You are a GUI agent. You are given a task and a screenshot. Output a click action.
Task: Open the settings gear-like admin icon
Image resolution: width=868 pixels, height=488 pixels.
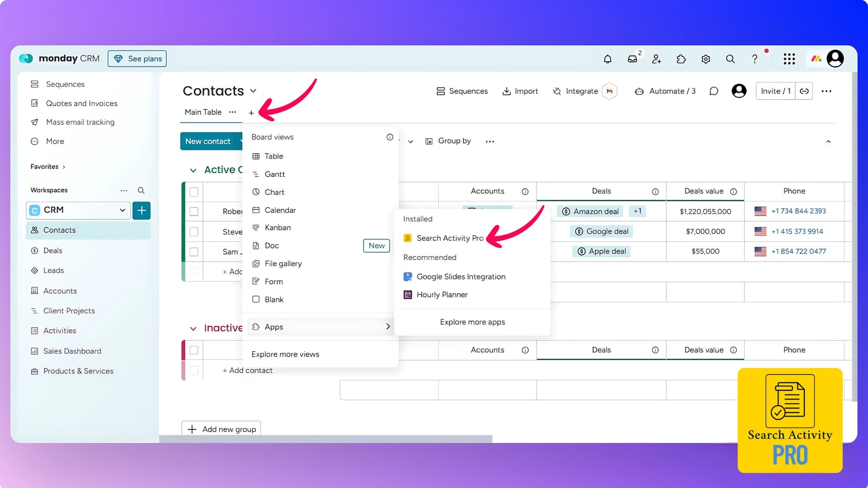(706, 59)
